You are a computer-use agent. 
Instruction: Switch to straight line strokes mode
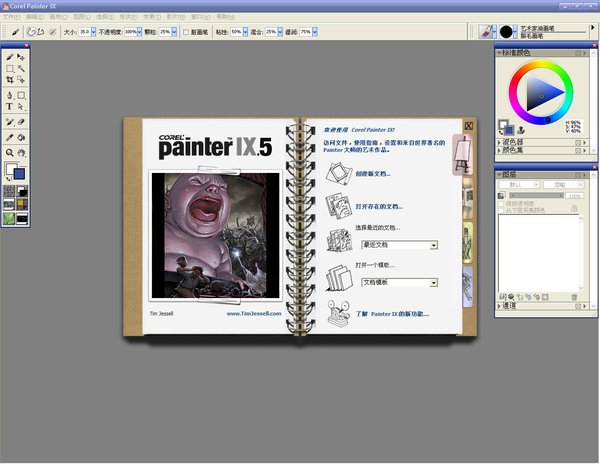point(41,32)
